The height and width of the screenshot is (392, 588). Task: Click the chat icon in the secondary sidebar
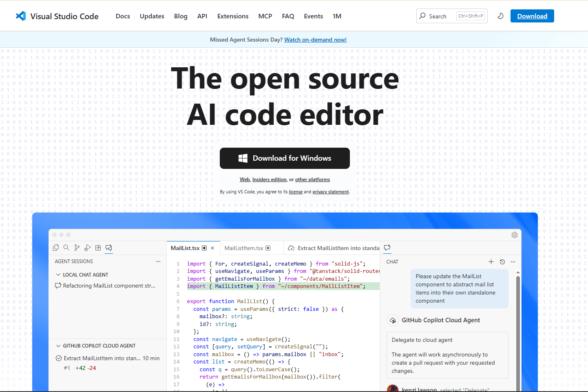[x=387, y=248]
